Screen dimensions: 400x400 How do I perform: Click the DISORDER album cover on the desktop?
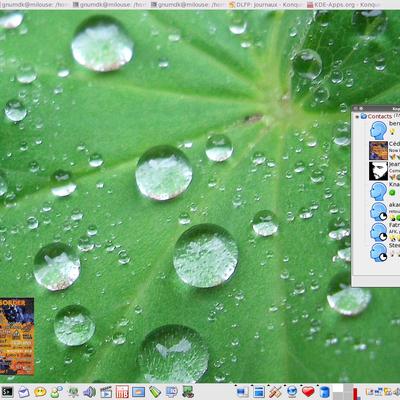17,336
